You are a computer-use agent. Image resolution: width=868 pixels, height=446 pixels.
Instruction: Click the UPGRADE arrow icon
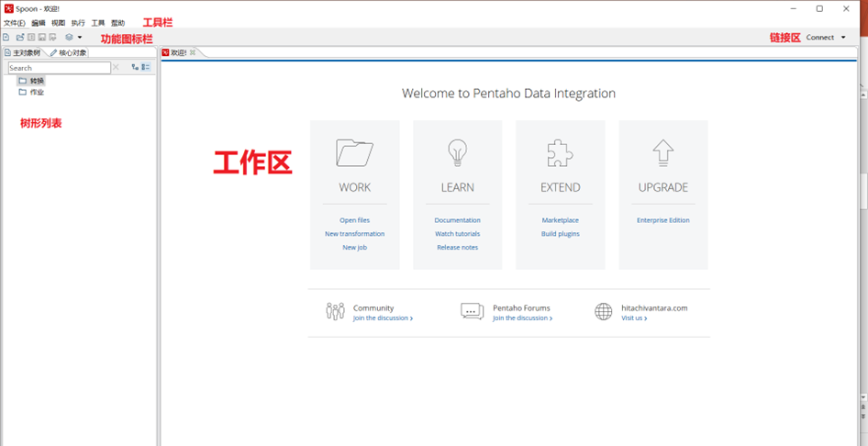point(662,152)
